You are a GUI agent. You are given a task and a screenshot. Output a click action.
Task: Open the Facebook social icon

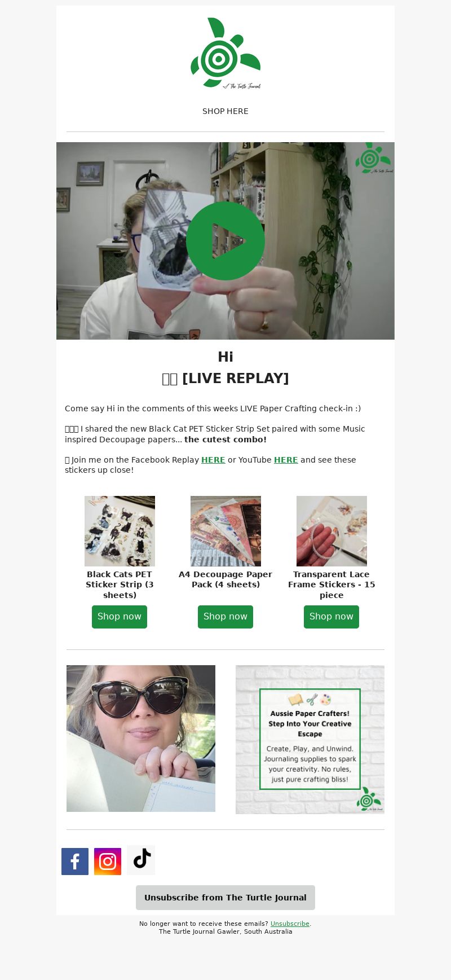coord(75,861)
